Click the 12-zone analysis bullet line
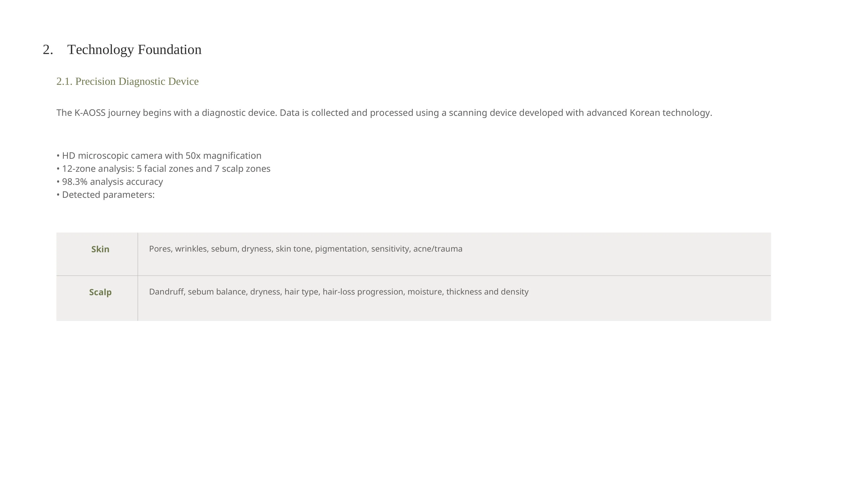This screenshot has width=868, height=488. 163,169
